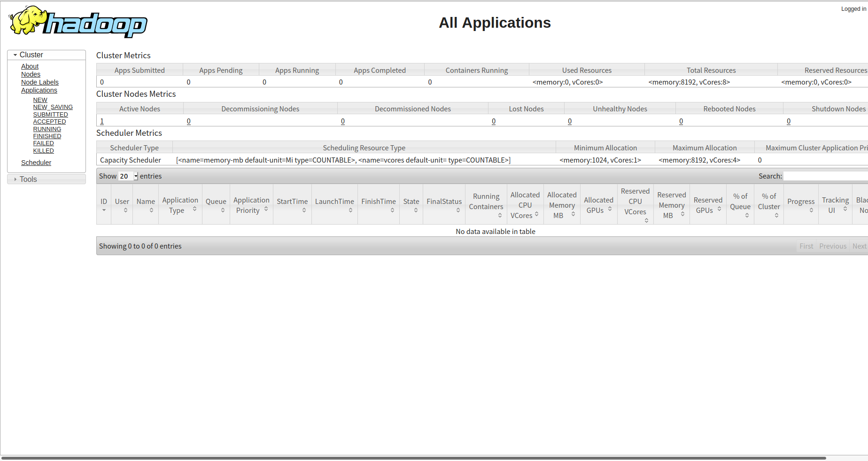Sort by % of Queue column

[740, 204]
